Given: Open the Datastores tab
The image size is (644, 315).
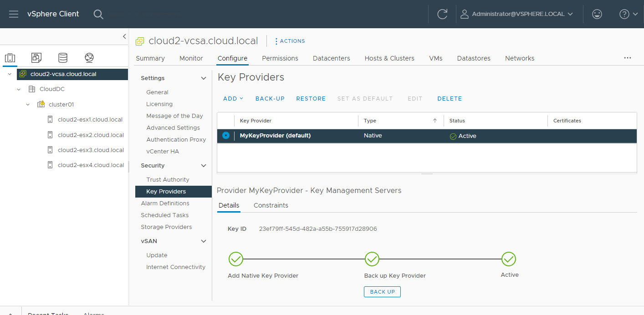Looking at the screenshot, I should [x=474, y=58].
